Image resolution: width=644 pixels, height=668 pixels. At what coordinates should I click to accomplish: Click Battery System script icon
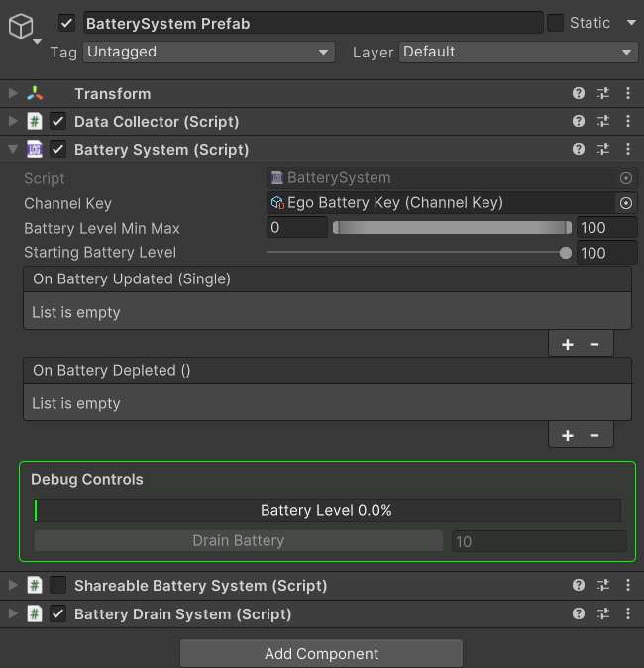pos(35,149)
